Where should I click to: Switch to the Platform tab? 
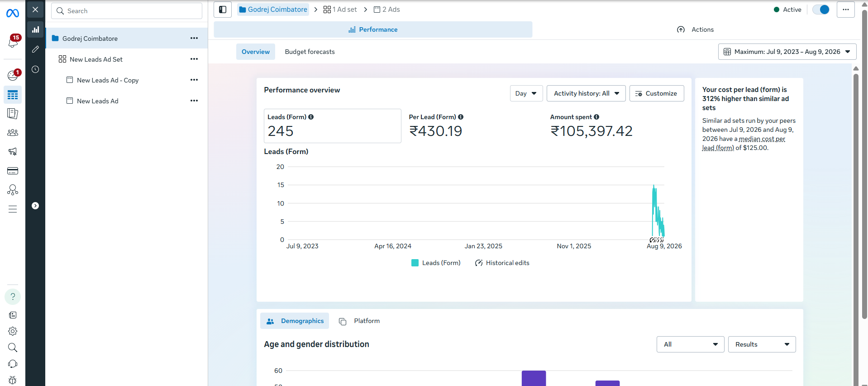(359, 321)
